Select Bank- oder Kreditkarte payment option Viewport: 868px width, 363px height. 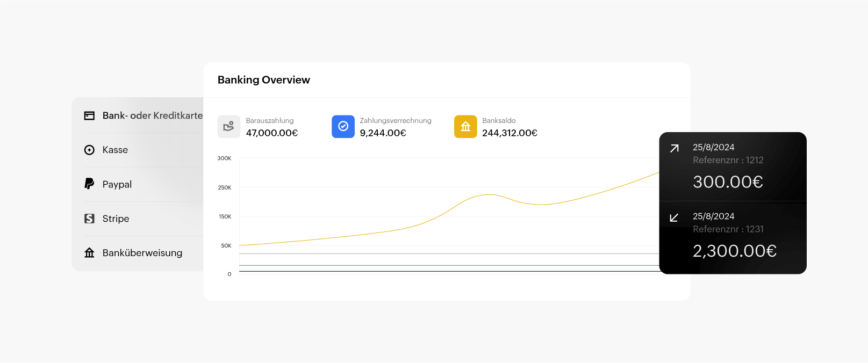pyautogui.click(x=152, y=115)
